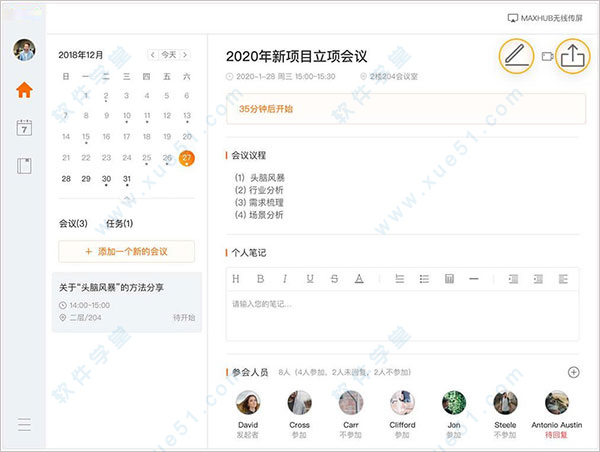Open participant David's avatar
This screenshot has height=452, width=600.
click(248, 403)
